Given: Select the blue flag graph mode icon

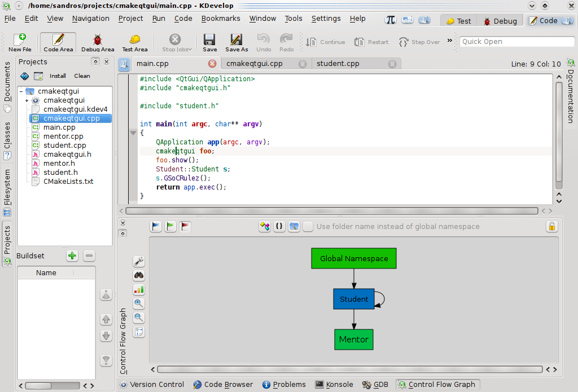Looking at the screenshot, I should (155, 226).
